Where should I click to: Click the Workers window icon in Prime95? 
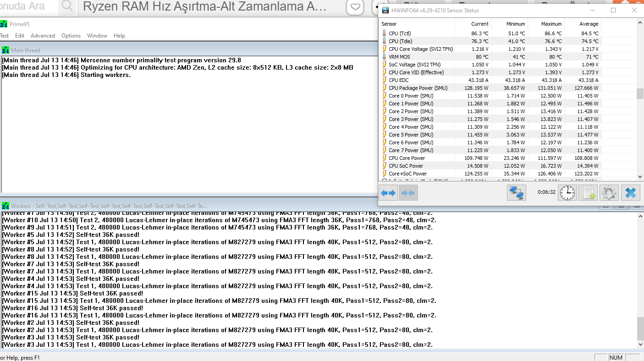point(6,206)
